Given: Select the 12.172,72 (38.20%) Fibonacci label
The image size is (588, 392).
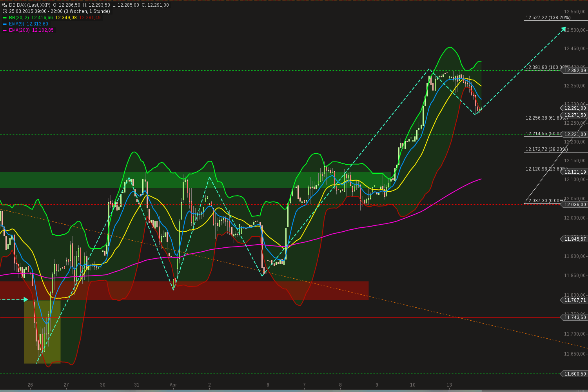Looking at the screenshot, I should (x=546, y=149).
